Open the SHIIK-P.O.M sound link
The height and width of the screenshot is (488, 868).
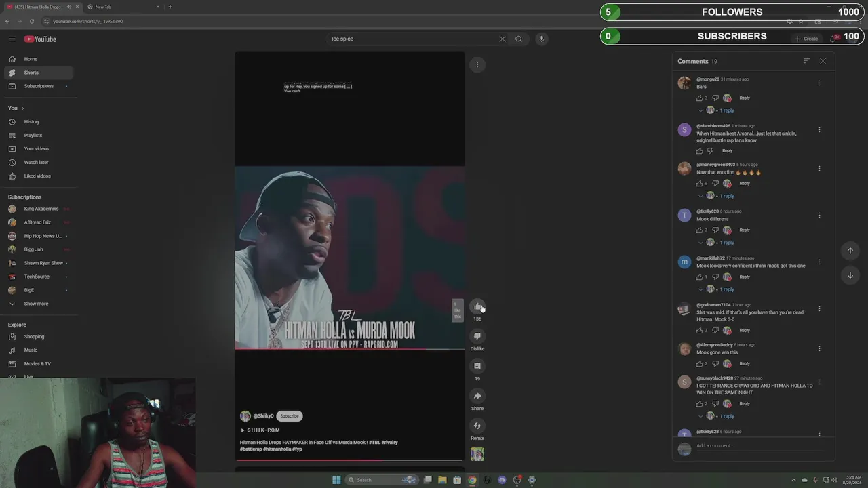point(260,430)
